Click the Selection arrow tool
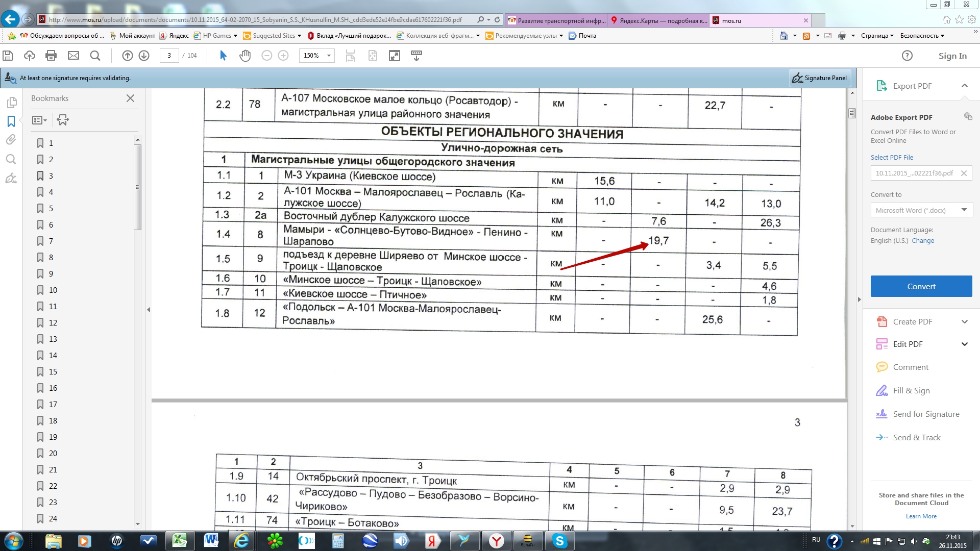980x551 pixels. pos(223,56)
